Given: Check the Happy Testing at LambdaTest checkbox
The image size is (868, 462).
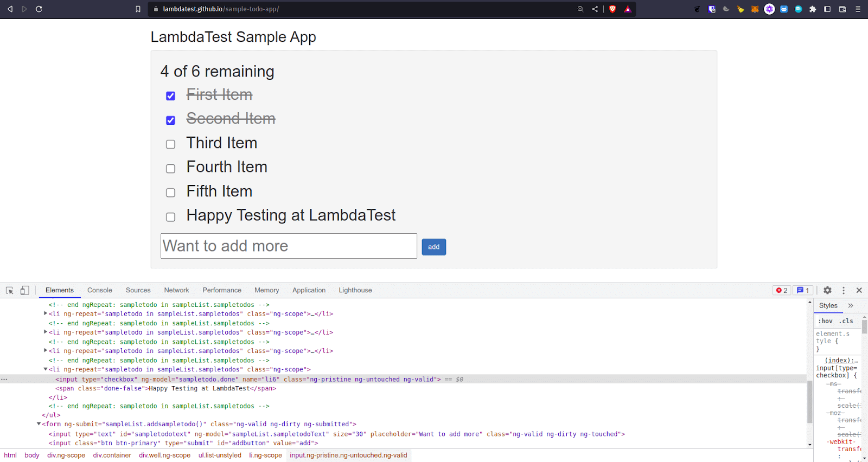Looking at the screenshot, I should point(170,217).
